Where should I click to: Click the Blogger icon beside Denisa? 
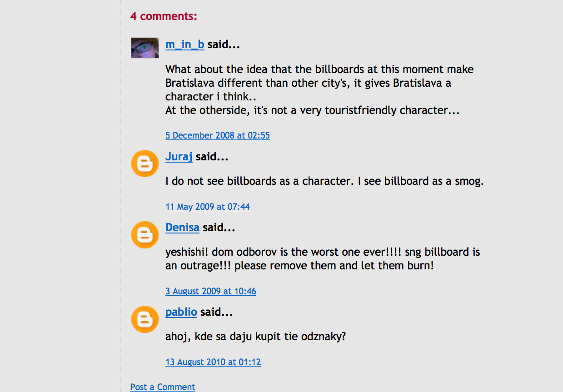(144, 235)
